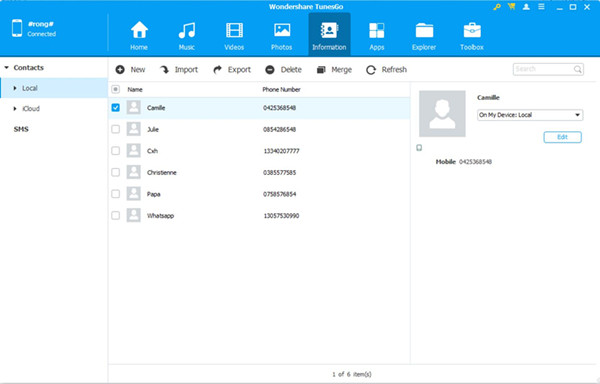Click Christienne's avatar icon
The image size is (600, 384).
coord(134,172)
